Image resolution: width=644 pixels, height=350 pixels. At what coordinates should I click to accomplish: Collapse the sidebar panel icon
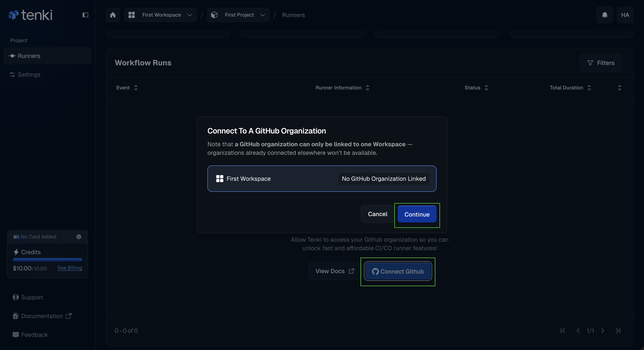[85, 15]
